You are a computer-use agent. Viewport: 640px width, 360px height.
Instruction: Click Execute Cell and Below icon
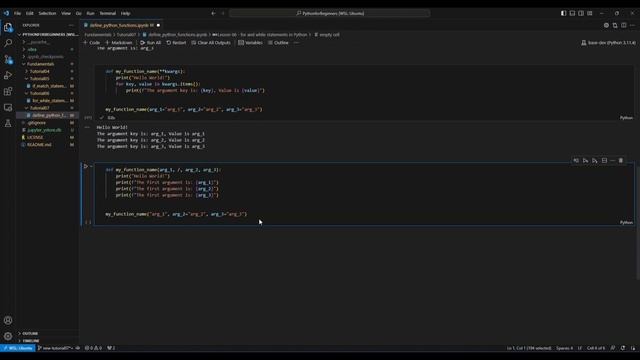click(595, 160)
